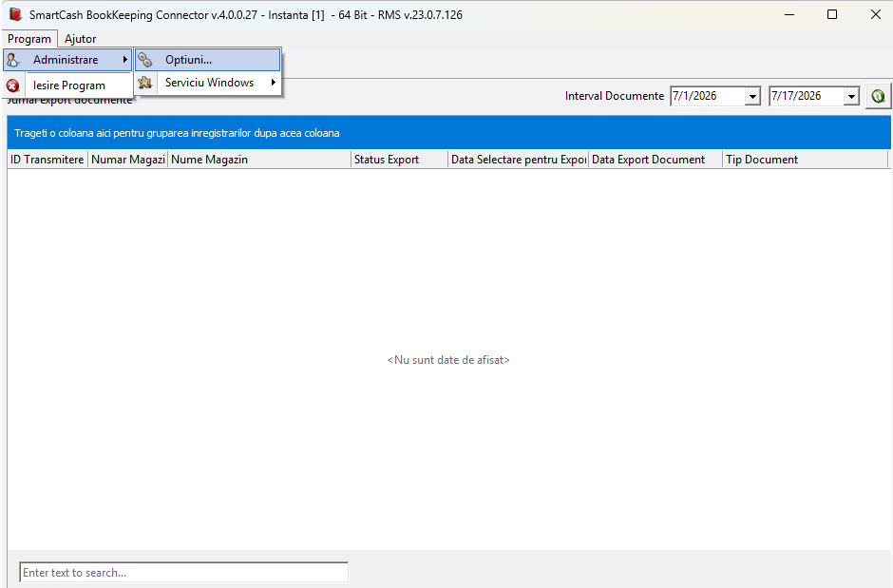Sort by Data Selectare pentru Export header
The image size is (893, 588).
point(519,160)
